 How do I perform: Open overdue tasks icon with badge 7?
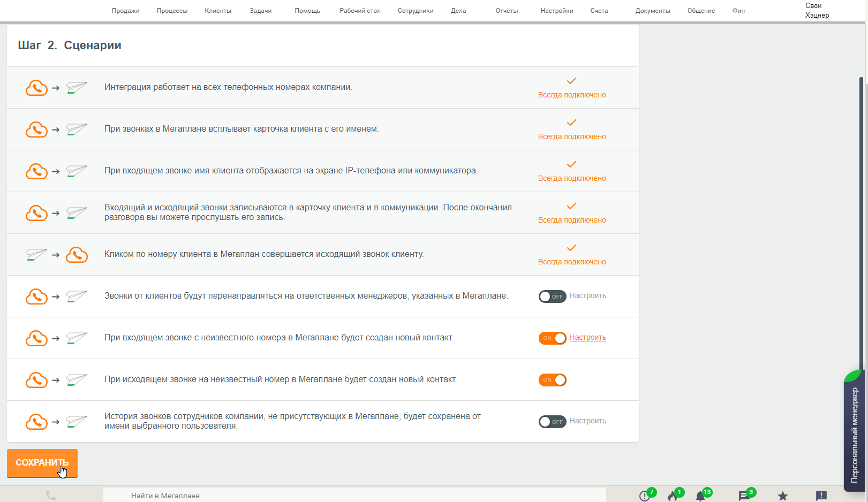(x=645, y=496)
